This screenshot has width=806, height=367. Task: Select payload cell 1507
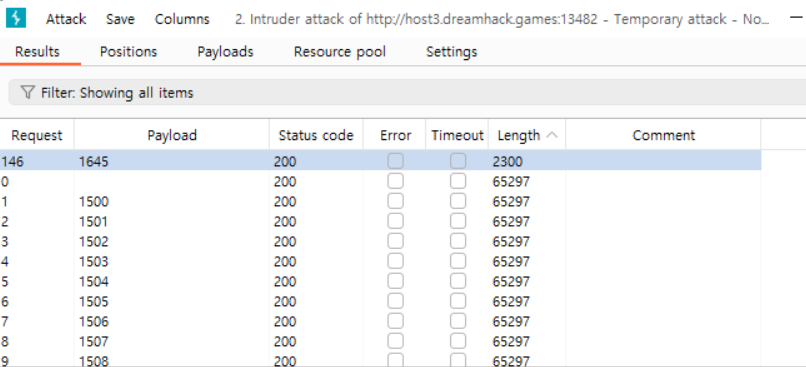pos(94,342)
